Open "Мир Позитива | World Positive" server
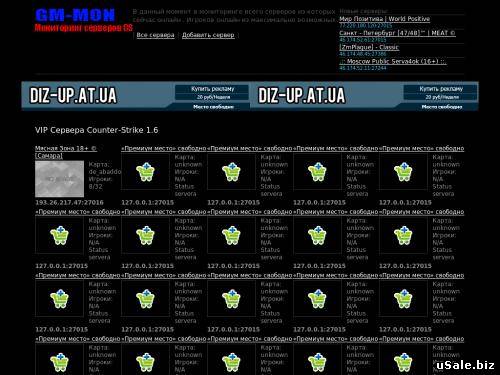Image resolution: width=500 pixels, height=375 pixels. (384, 19)
